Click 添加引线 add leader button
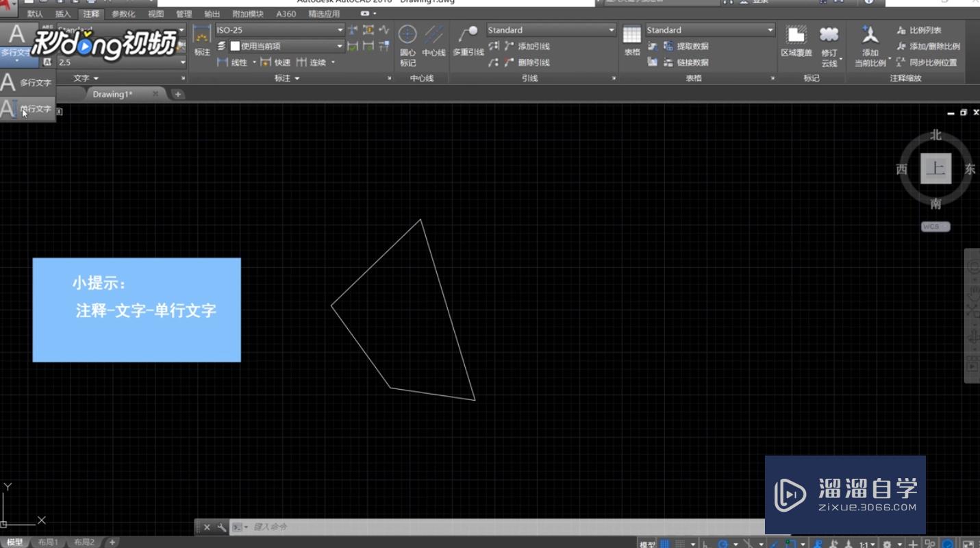The width and height of the screenshot is (980, 548). point(527,46)
